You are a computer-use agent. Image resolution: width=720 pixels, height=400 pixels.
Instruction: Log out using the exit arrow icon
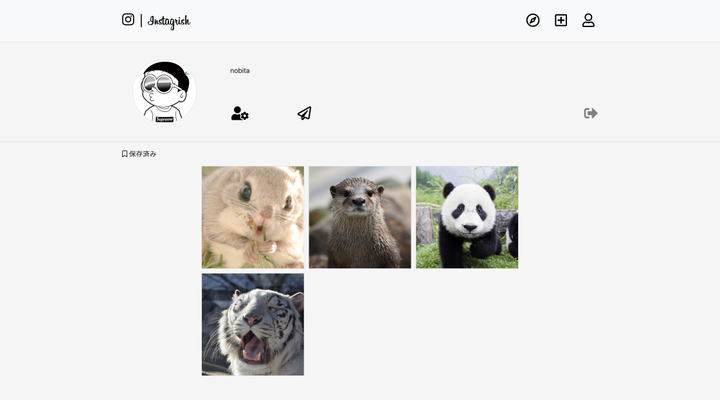[591, 113]
